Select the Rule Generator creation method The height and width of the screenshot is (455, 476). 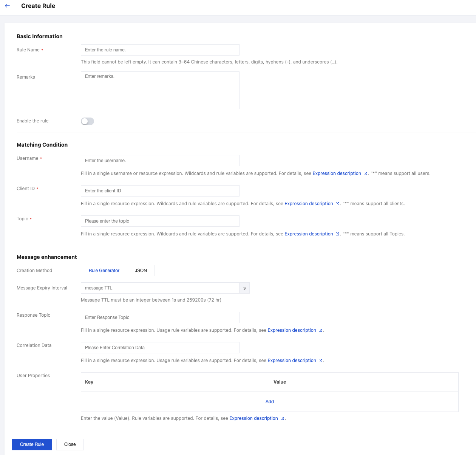(104, 271)
